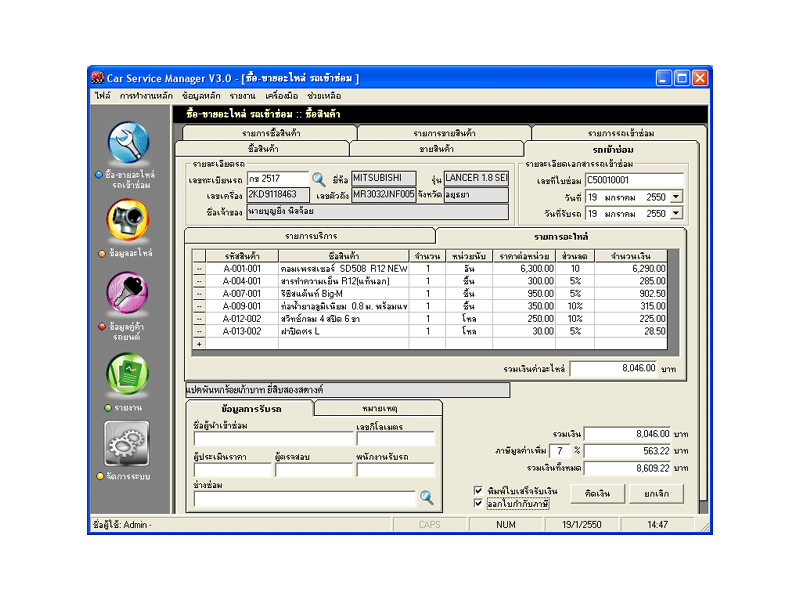Switch to ซื้อสินค้า tab

(263, 149)
